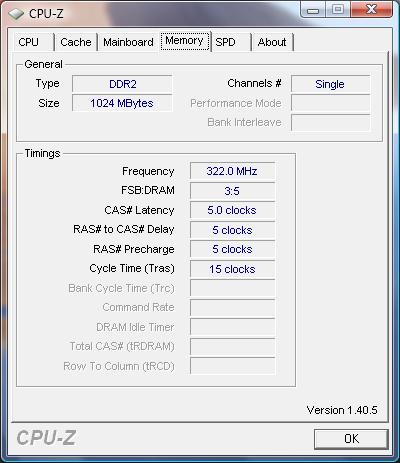The width and height of the screenshot is (400, 463).
Task: Click the Version 1.40.5 text
Action: (x=342, y=410)
